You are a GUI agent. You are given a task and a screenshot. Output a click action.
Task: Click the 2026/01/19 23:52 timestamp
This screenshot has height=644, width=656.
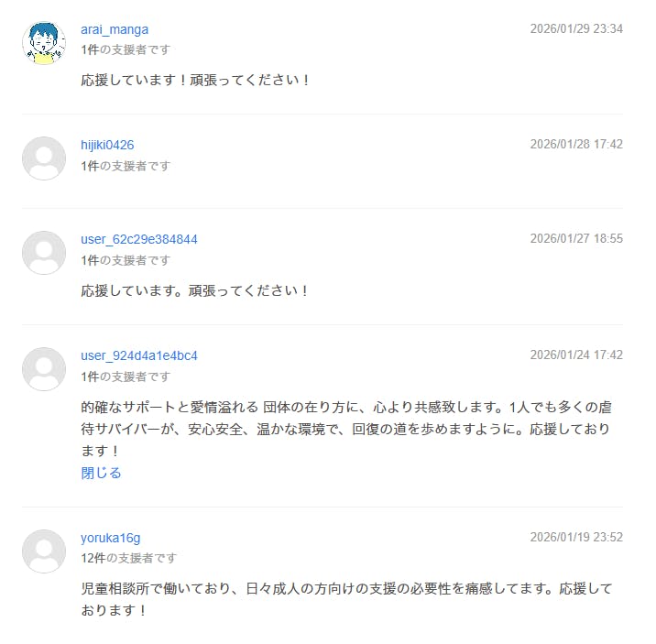[x=576, y=537]
